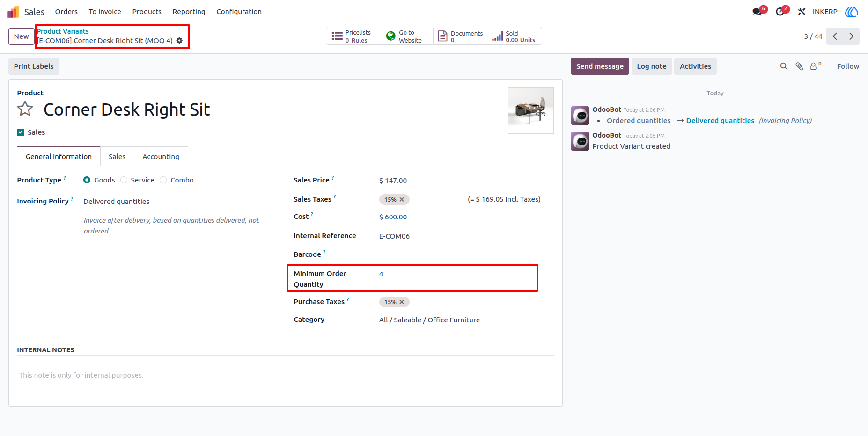Open the Reporting menu
This screenshot has width=868, height=436.
(x=189, y=12)
